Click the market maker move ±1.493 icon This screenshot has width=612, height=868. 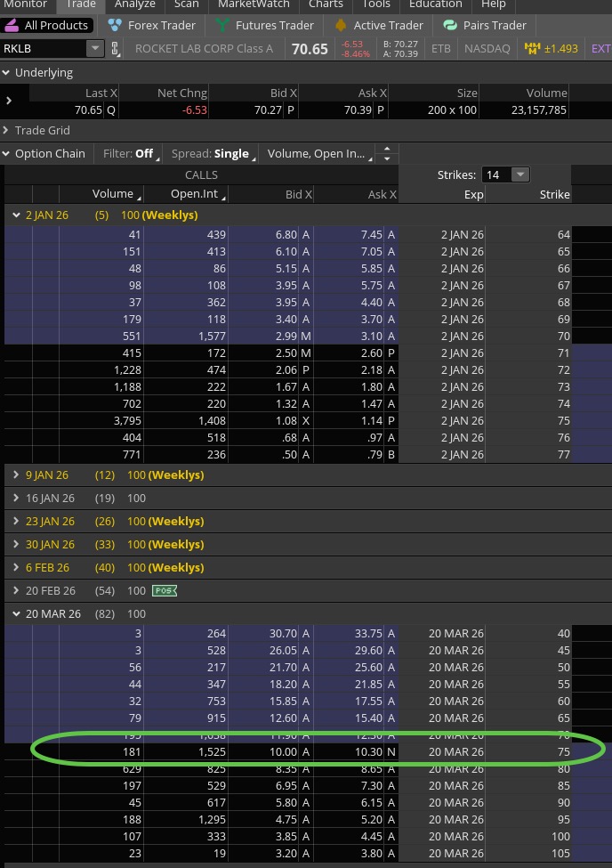tap(533, 49)
